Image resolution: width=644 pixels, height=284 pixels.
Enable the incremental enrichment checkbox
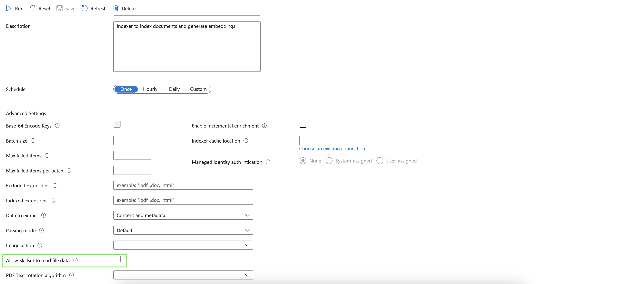pos(303,124)
